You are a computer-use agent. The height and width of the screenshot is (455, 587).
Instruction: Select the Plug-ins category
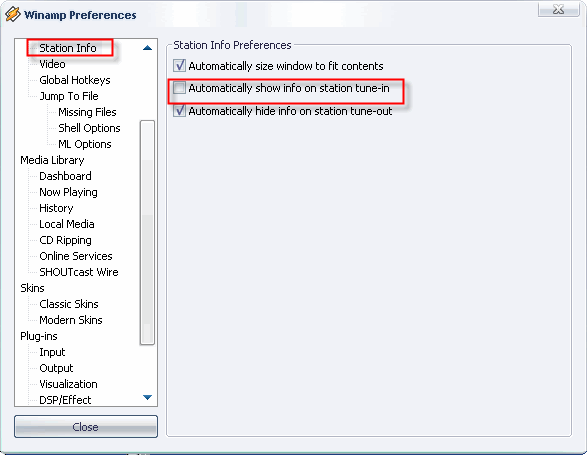pos(39,336)
